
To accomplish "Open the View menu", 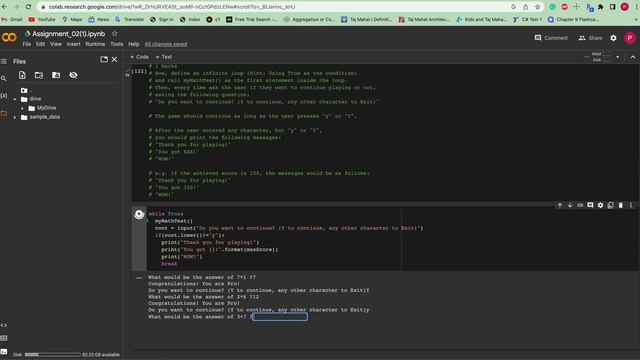I will point(56,44).
